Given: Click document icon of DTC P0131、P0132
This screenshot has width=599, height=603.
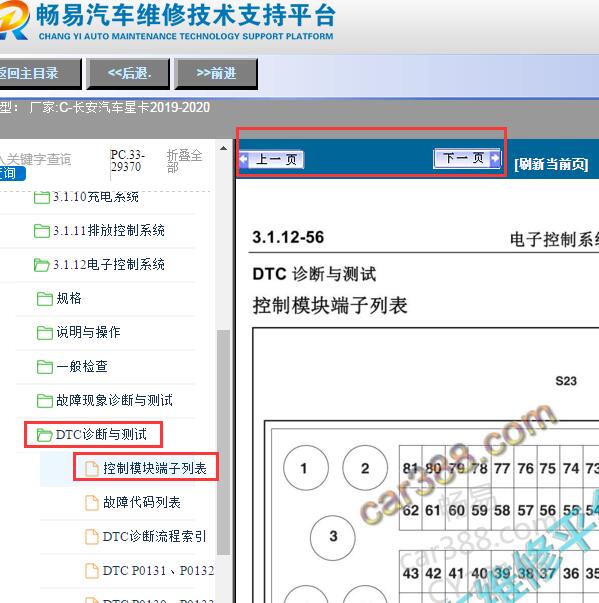Looking at the screenshot, I should click(x=92, y=570).
